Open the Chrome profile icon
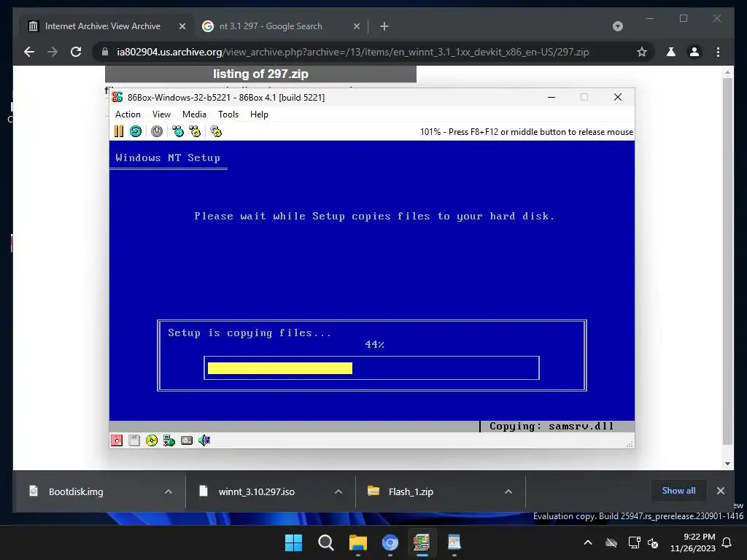747x560 pixels. pyautogui.click(x=694, y=52)
